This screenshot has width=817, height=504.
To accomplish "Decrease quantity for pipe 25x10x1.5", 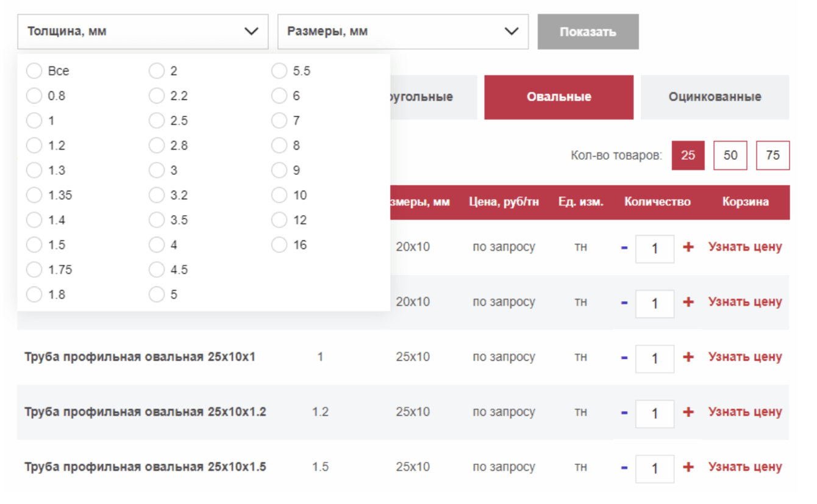I will coord(624,467).
